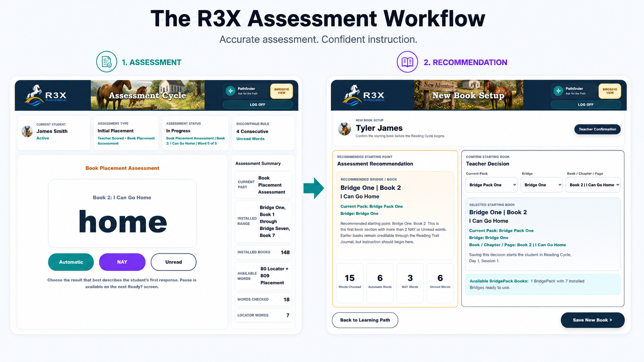Image resolution: width=644 pixels, height=362 pixels.
Task: Click the Locator Words 7 row
Action: pyautogui.click(x=263, y=315)
